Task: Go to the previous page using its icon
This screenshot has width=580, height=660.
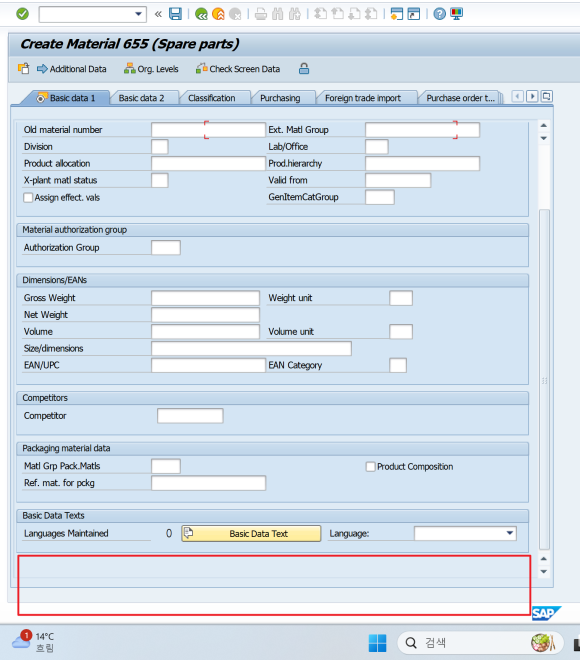Action: click(x=338, y=14)
